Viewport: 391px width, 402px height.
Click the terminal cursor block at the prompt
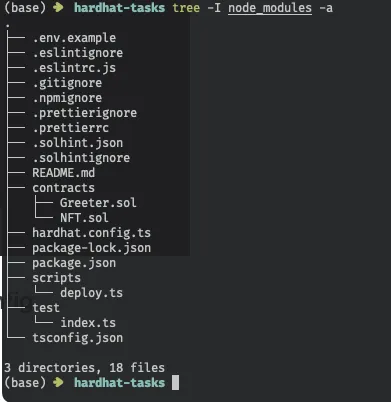click(x=175, y=383)
